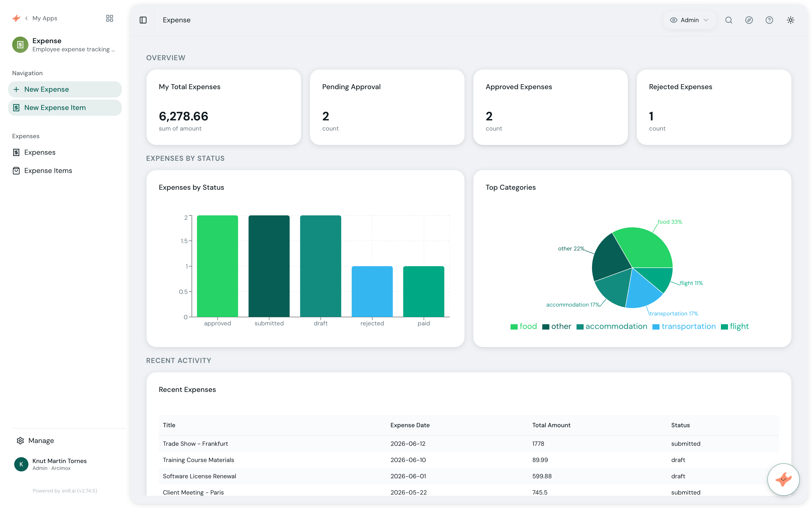Click the Expense app green icon

tap(20, 45)
